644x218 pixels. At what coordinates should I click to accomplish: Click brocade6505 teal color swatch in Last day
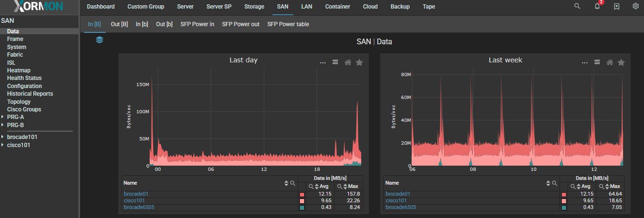point(301,208)
